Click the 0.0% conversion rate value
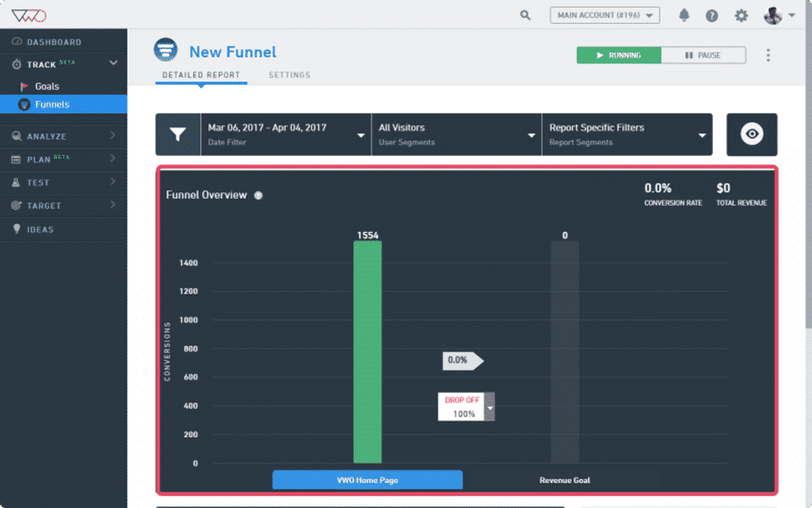 coord(658,188)
